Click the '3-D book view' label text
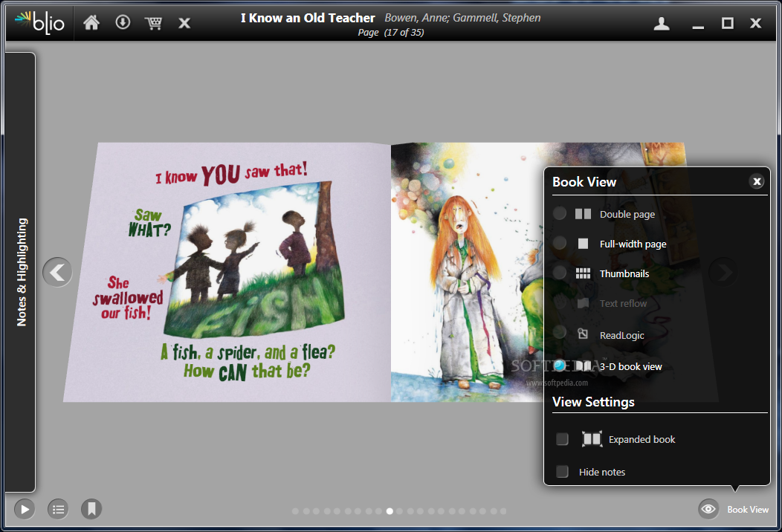 (630, 366)
